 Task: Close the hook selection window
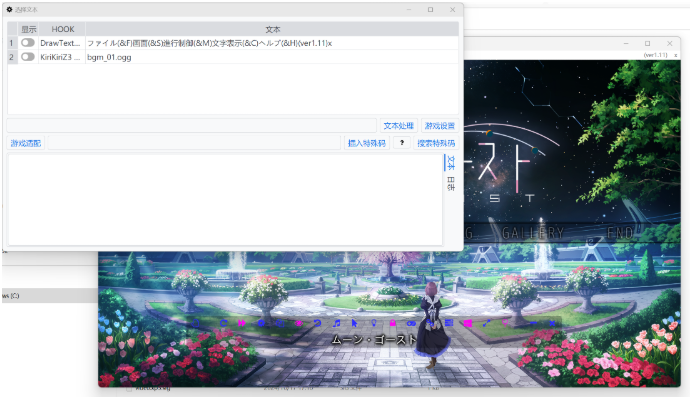click(x=452, y=9)
